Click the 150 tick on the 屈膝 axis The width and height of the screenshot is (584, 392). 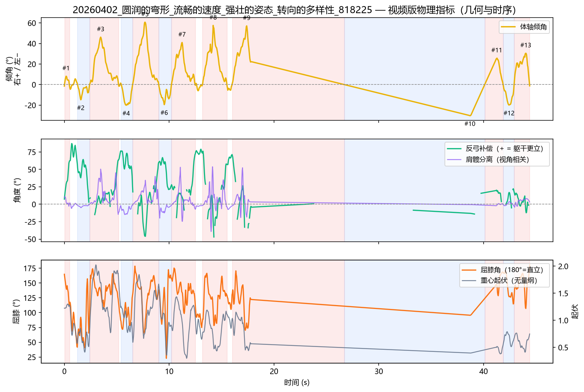30,283
